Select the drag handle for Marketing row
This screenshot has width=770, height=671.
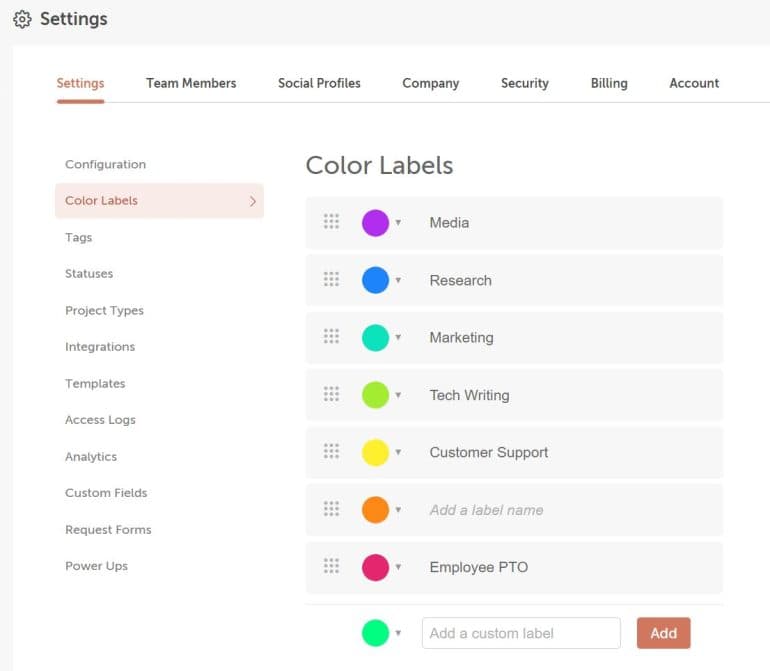click(x=331, y=336)
